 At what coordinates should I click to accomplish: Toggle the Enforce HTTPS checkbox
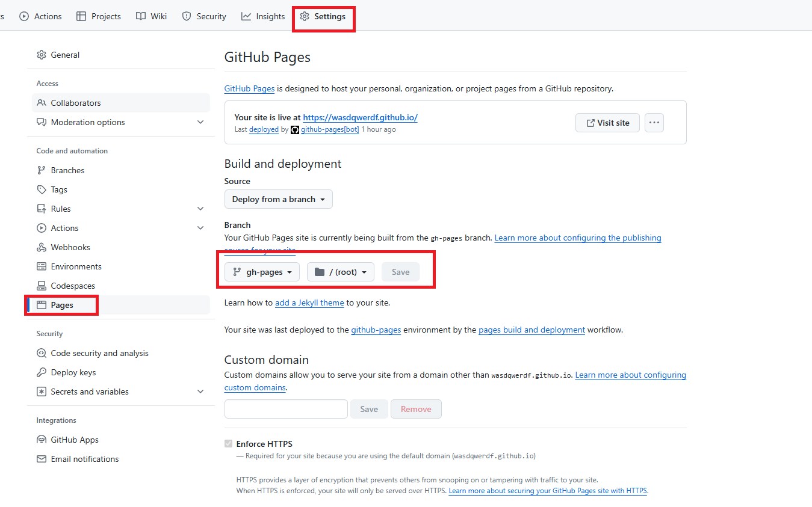pyautogui.click(x=228, y=444)
